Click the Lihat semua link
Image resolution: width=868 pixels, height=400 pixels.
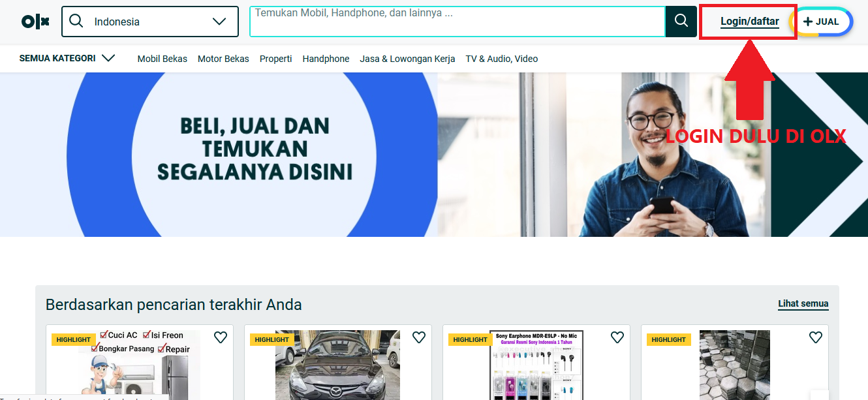point(803,303)
